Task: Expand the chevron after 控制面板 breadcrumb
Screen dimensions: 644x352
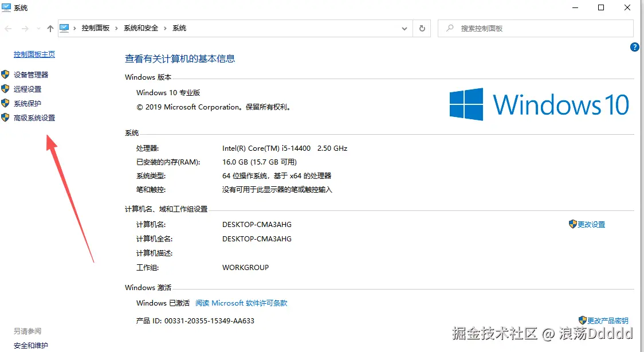Action: coord(117,28)
